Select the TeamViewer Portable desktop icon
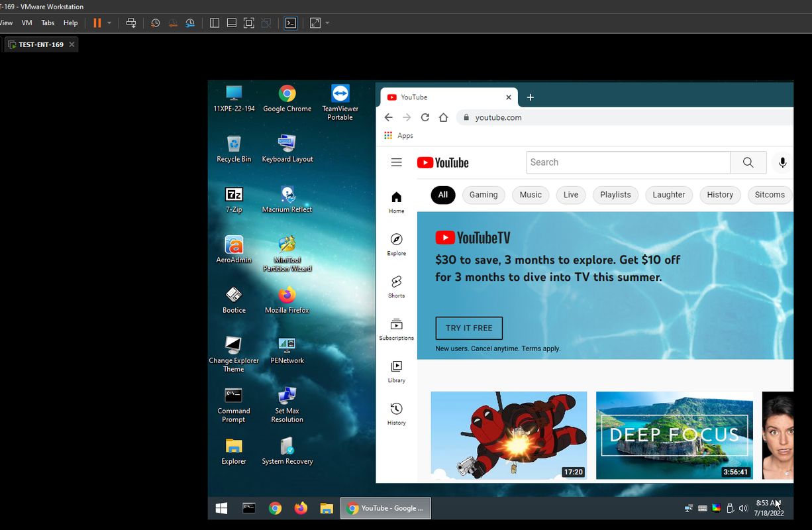Viewport: 812px width, 530px height. coord(340,103)
